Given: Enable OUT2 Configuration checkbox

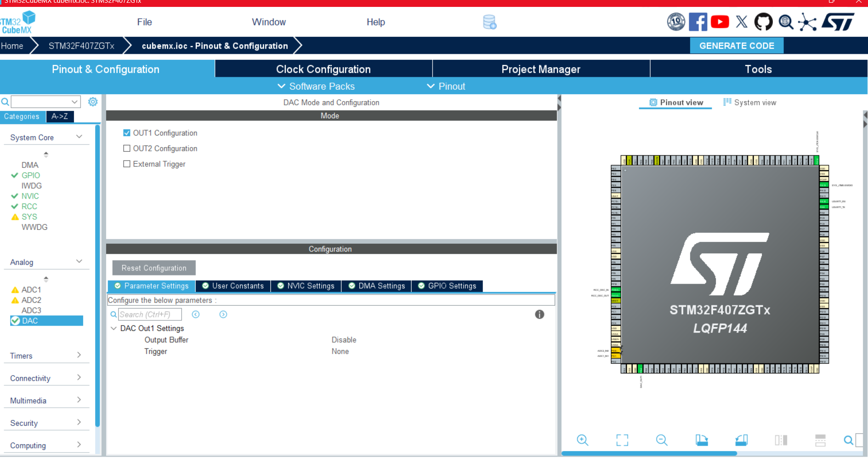Looking at the screenshot, I should pos(127,149).
